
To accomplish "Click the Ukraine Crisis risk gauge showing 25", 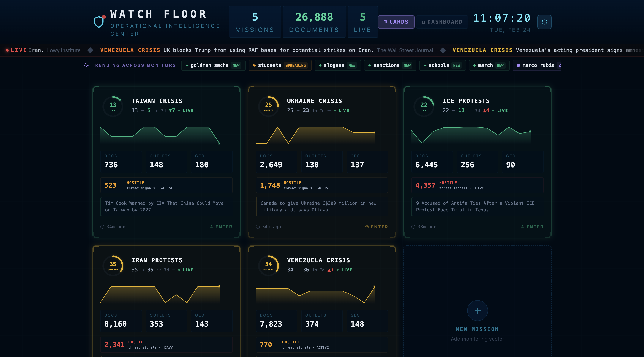I will 268,106.
